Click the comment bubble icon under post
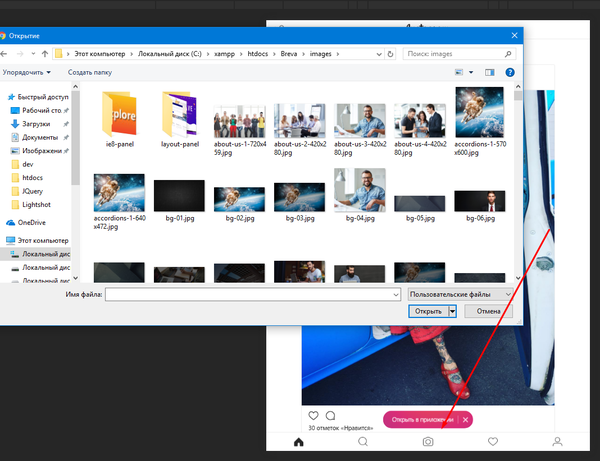This screenshot has height=461, width=600. pos(331,416)
